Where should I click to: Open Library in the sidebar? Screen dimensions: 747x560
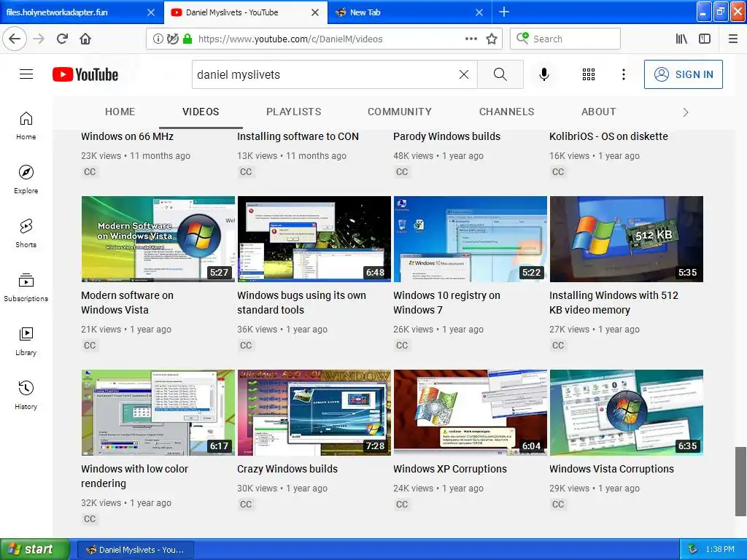coord(26,341)
